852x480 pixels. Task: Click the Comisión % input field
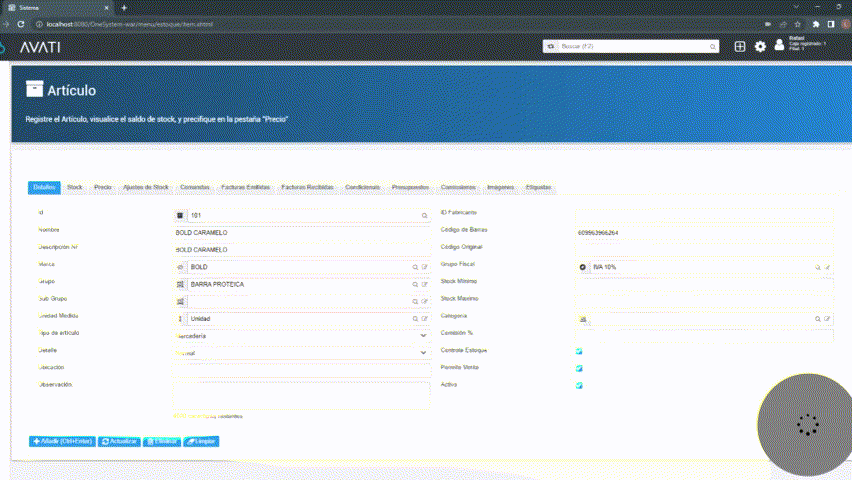704,336
